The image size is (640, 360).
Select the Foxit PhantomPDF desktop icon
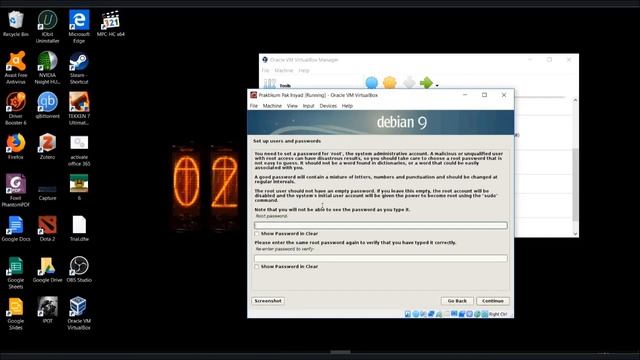click(x=16, y=191)
